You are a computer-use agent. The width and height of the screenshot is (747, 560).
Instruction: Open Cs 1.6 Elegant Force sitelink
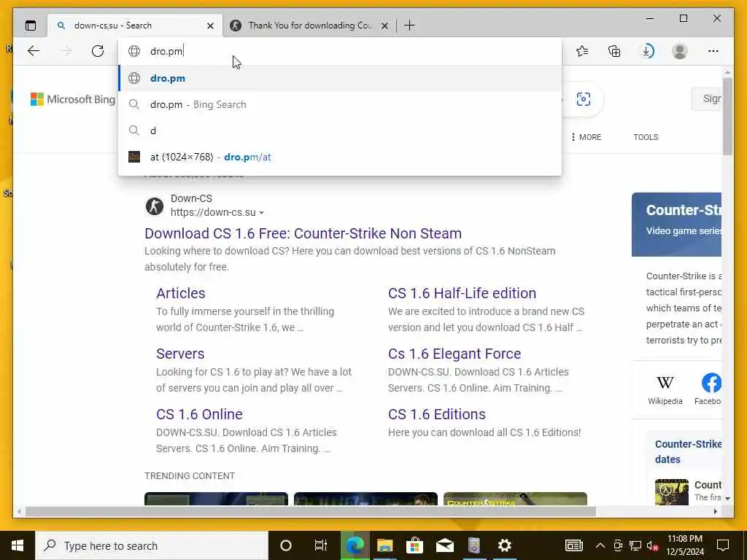click(454, 354)
